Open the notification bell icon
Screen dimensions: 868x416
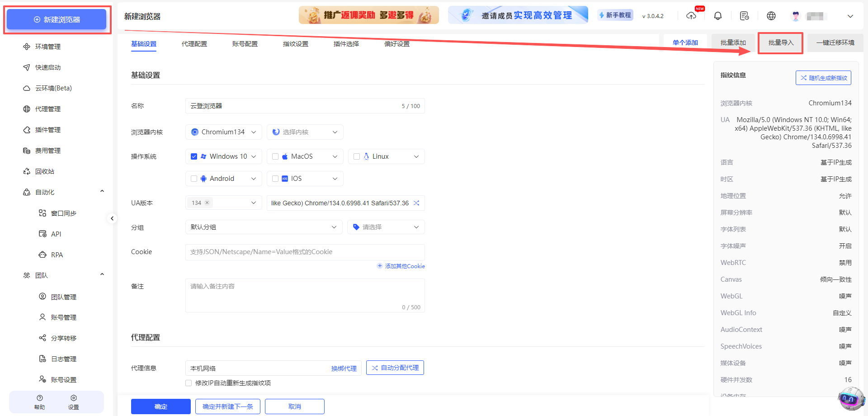pyautogui.click(x=717, y=15)
